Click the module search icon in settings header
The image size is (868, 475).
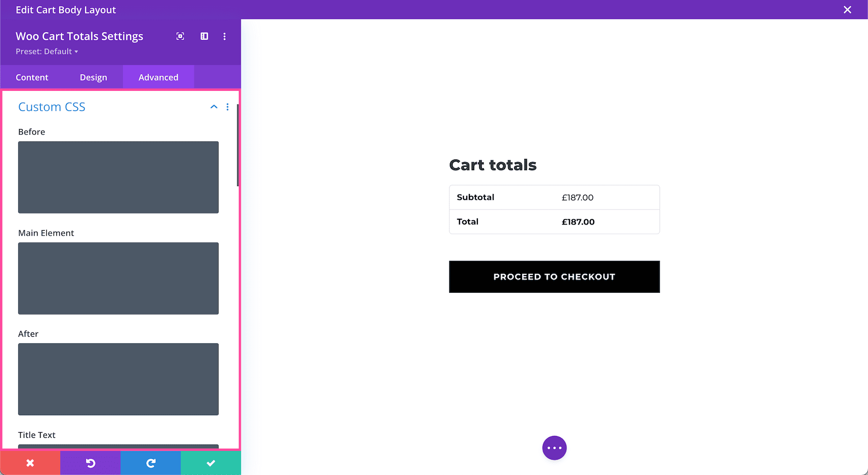point(180,36)
